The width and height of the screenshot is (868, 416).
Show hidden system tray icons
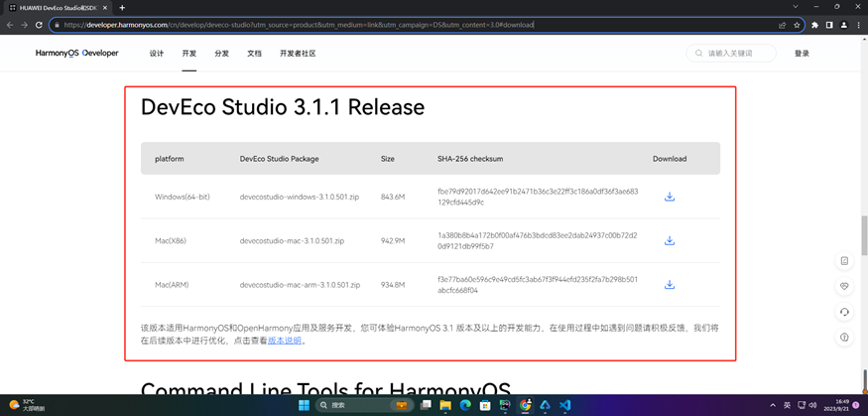774,405
